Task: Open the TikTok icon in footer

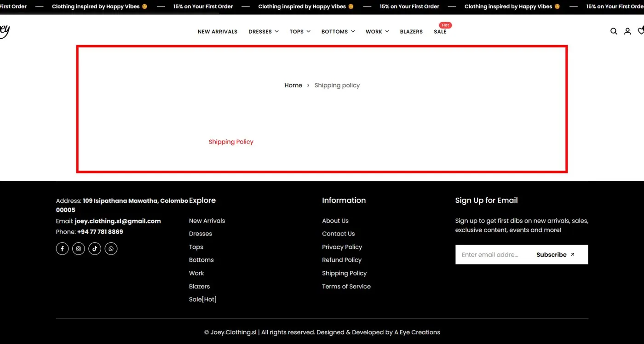Action: click(x=95, y=249)
